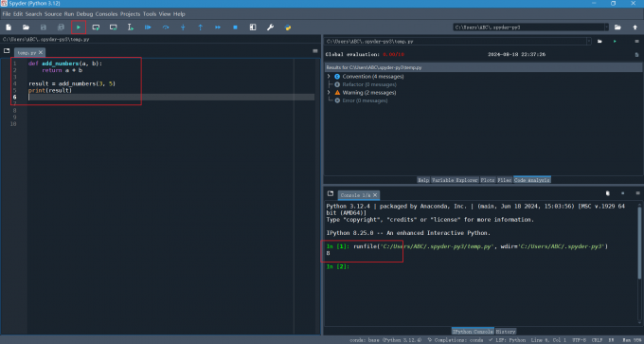Open the View menu
This screenshot has width=644, height=344.
(x=165, y=14)
